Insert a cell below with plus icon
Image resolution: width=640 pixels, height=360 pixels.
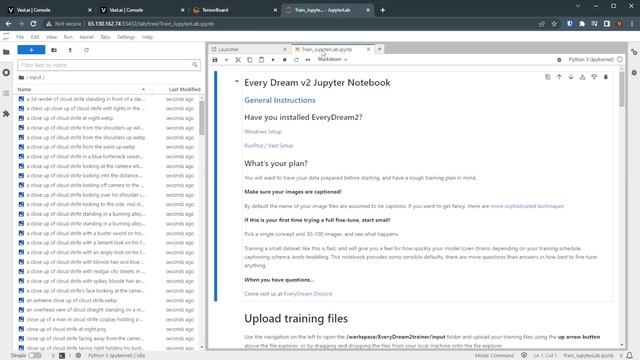227,60
